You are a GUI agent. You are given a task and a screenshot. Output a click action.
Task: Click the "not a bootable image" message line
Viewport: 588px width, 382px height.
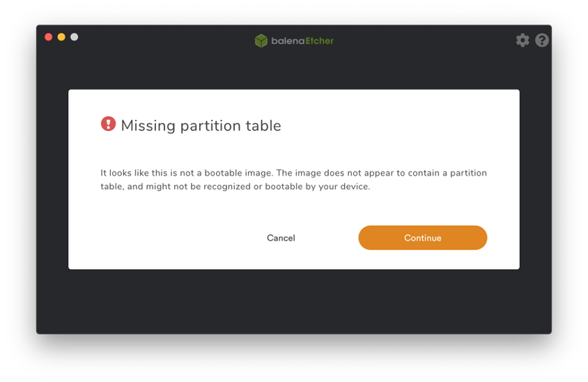(293, 173)
